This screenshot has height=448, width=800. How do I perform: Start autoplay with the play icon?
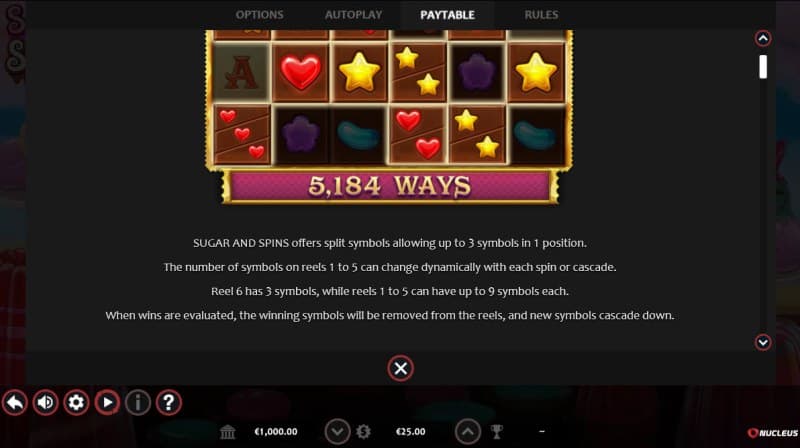pyautogui.click(x=107, y=403)
